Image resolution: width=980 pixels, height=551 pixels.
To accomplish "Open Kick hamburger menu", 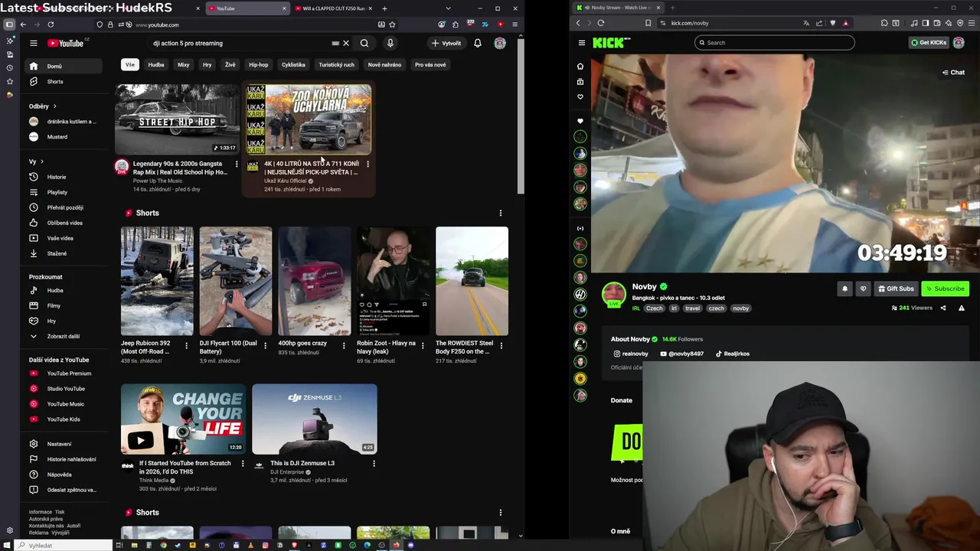I will [x=582, y=43].
